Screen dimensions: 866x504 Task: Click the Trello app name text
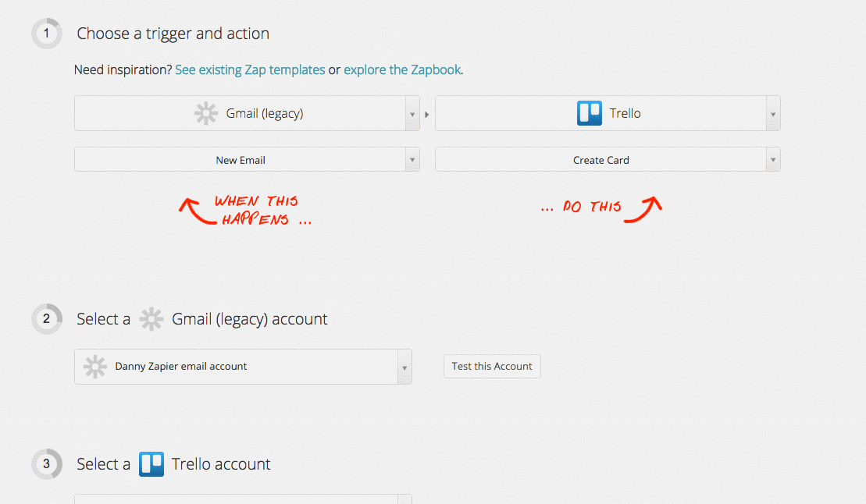625,113
